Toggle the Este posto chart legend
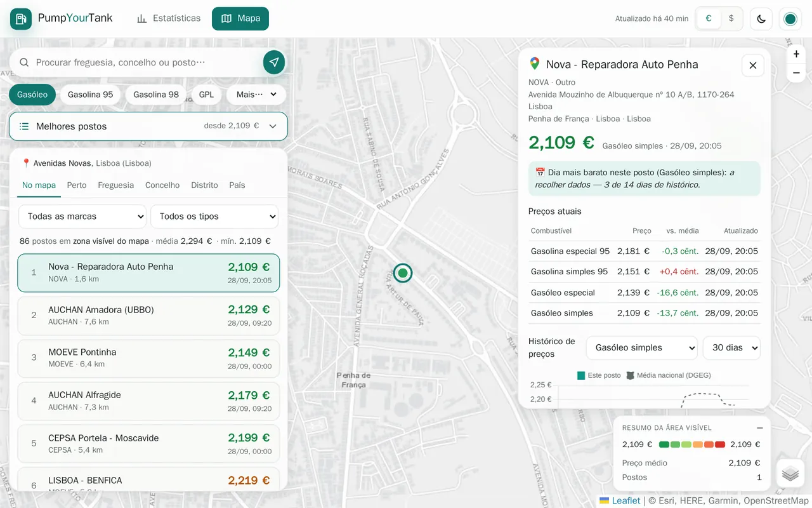Image resolution: width=812 pixels, height=508 pixels. (599, 375)
